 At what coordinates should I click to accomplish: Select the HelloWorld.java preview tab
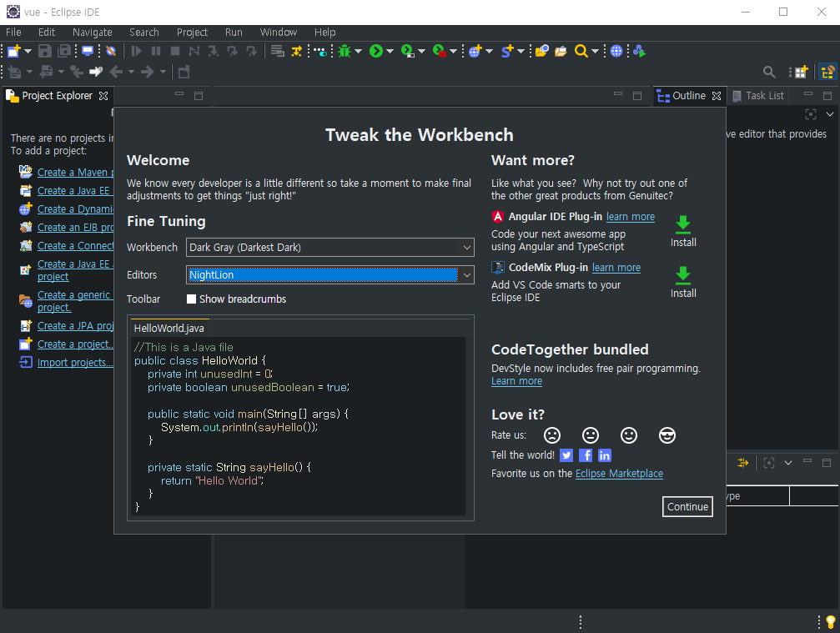(x=169, y=329)
